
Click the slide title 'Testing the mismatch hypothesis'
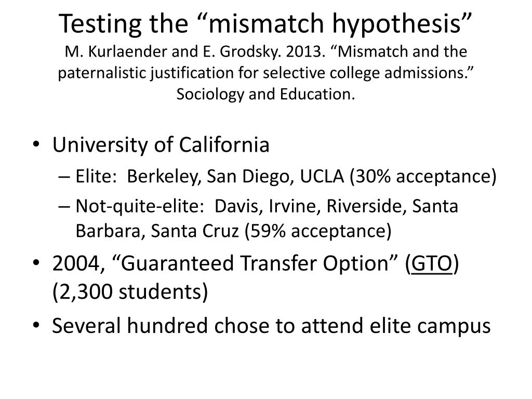265,24
